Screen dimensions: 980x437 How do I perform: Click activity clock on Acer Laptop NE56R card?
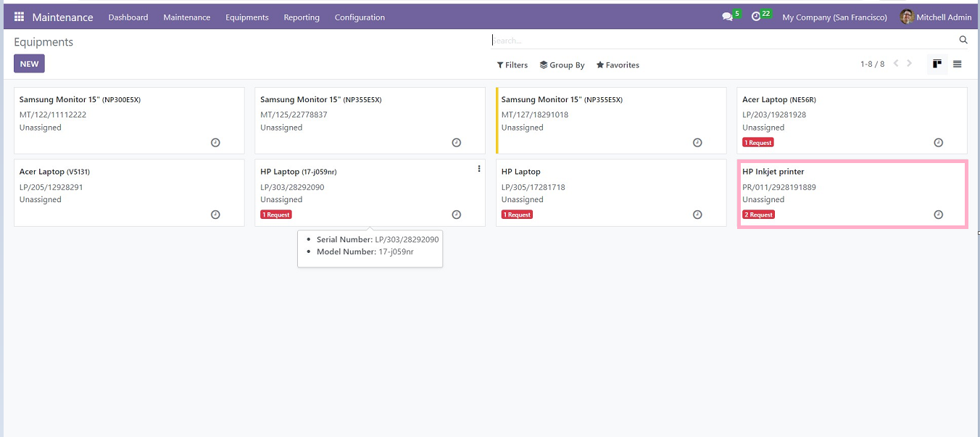(938, 143)
